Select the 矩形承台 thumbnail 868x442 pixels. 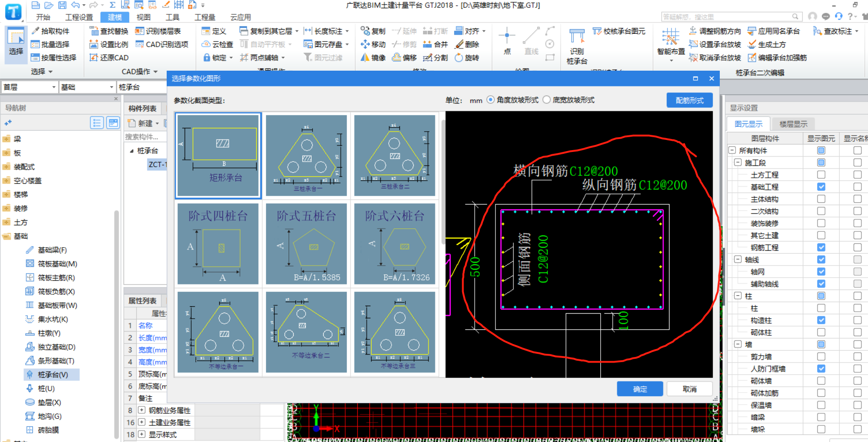tap(218, 156)
